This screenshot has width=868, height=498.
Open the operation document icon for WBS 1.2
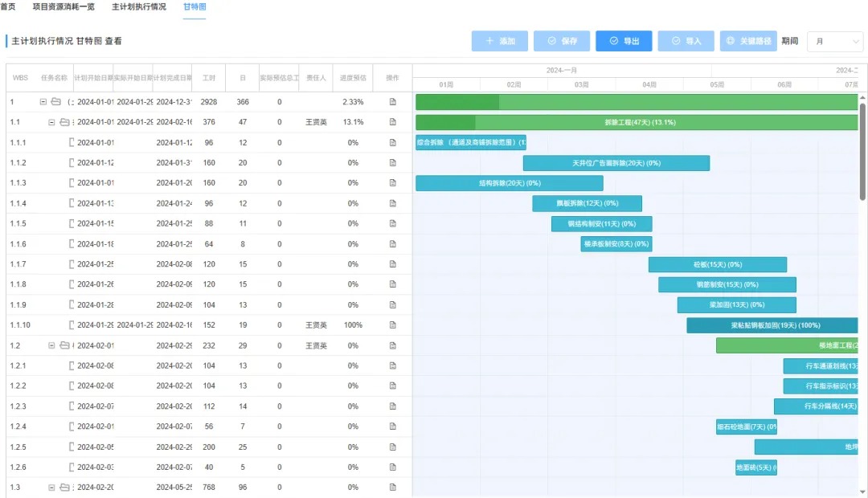393,345
